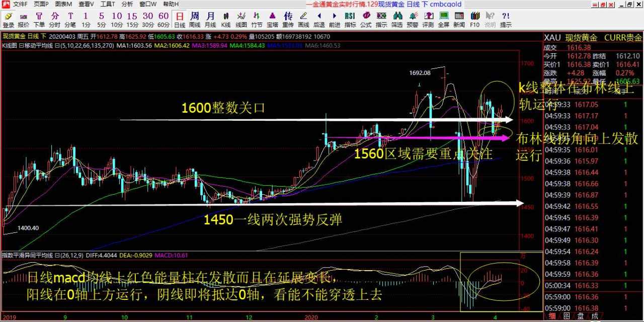Select the 5分 five-minute period
Screen dimensions: 644x322
102,20
